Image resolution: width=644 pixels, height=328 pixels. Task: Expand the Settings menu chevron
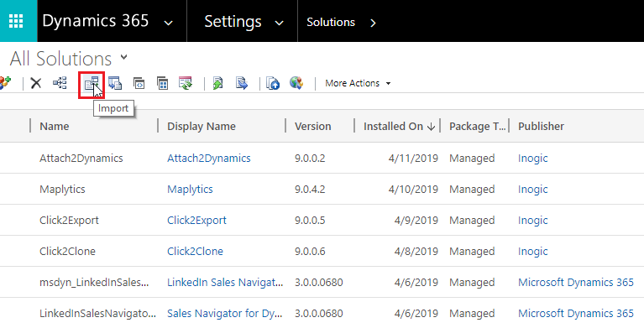[x=280, y=23]
